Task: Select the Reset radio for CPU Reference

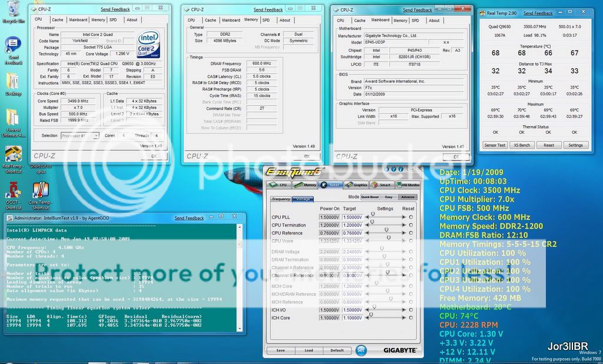Action: click(x=411, y=233)
